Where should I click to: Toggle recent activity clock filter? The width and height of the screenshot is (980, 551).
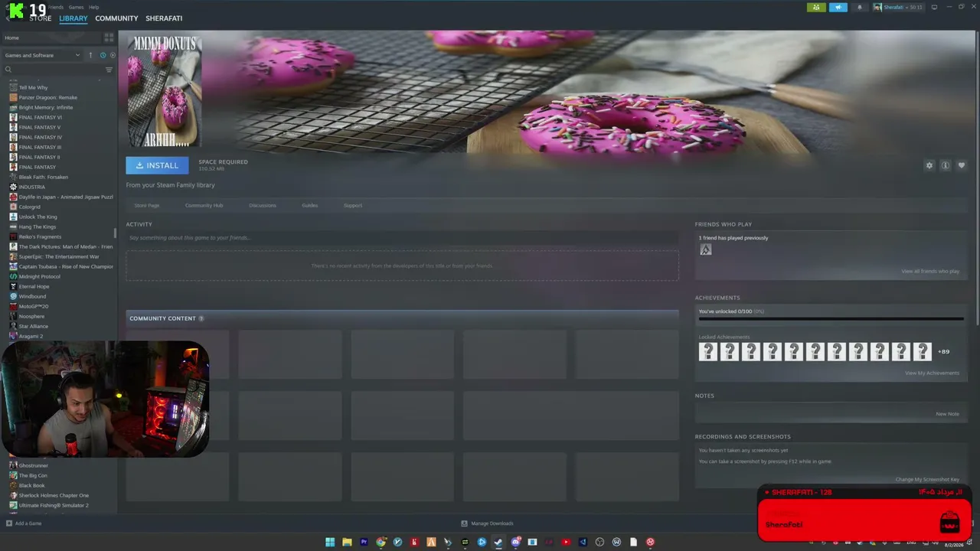pos(103,55)
